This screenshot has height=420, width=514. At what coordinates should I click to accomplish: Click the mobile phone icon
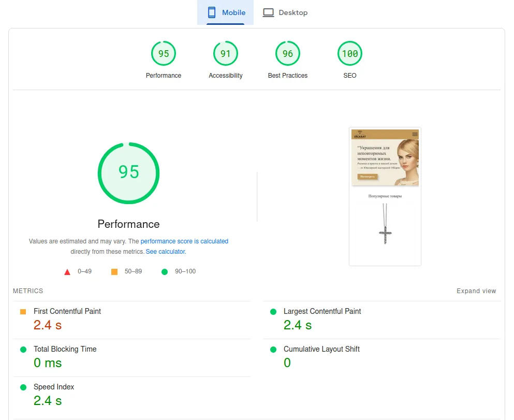(x=212, y=12)
